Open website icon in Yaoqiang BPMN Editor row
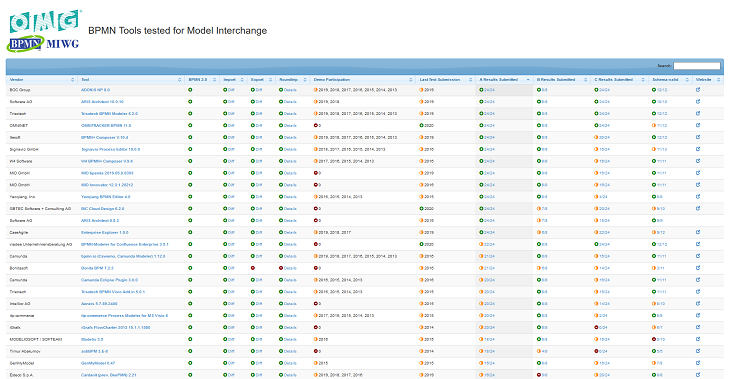Image resolution: width=730 pixels, height=379 pixels. point(698,196)
